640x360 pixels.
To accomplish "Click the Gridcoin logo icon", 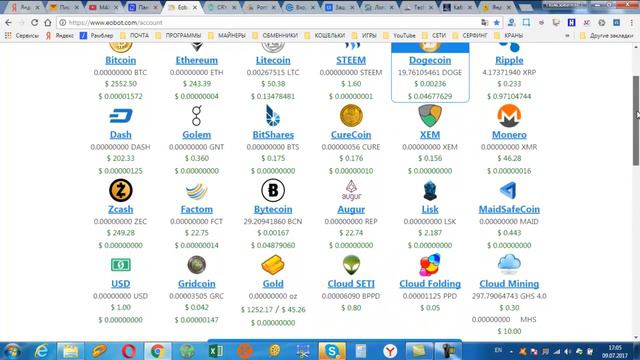I will (x=197, y=265).
